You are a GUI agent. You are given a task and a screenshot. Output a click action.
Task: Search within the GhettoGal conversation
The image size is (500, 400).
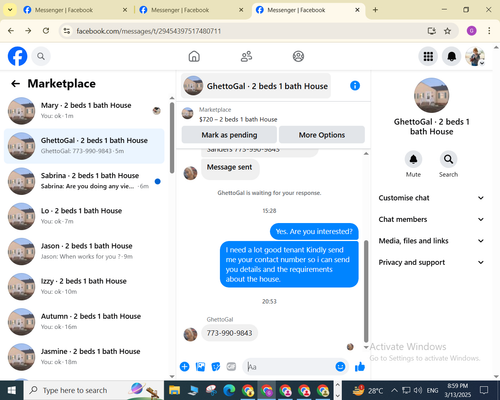coord(448,159)
